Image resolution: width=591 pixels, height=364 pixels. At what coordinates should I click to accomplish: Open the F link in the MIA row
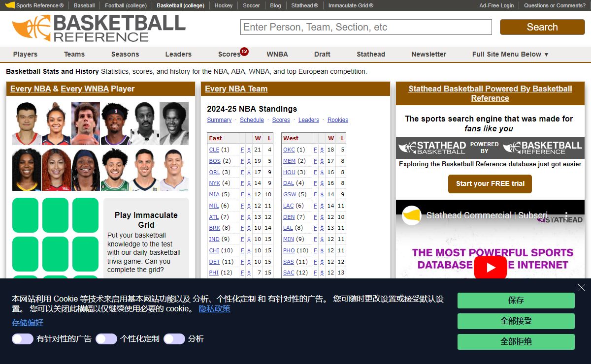tap(242, 194)
